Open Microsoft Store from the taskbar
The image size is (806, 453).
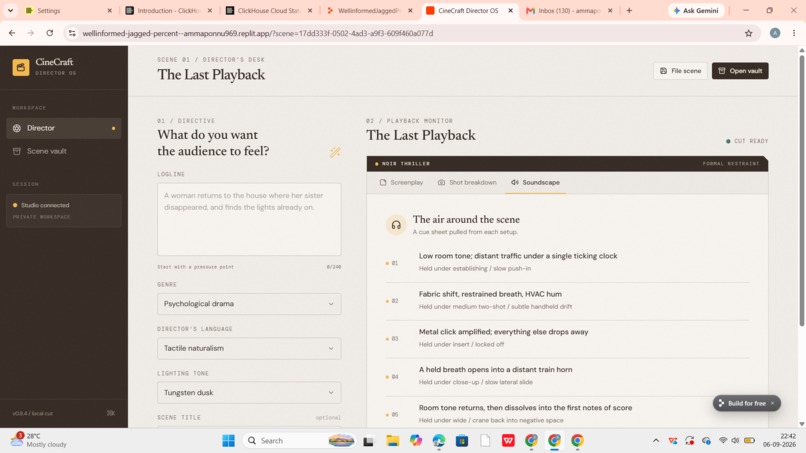[x=462, y=441]
